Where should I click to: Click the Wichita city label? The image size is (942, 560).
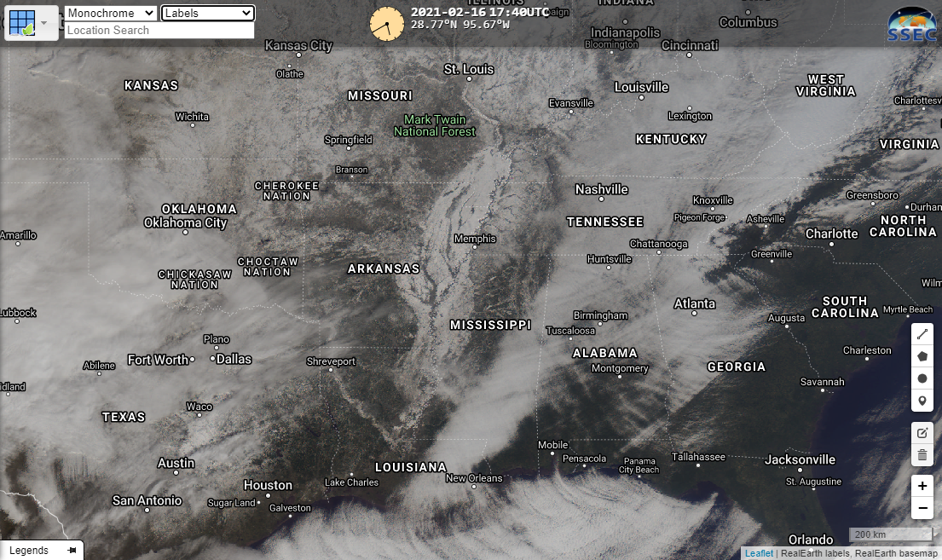click(x=193, y=117)
